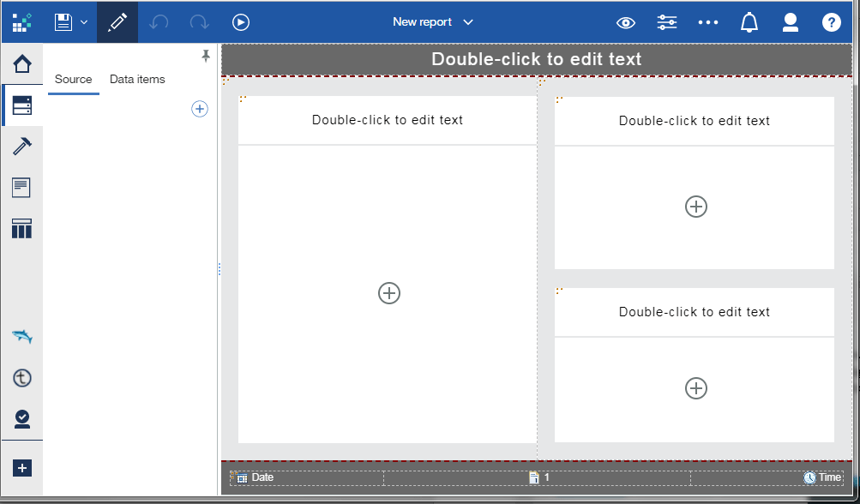This screenshot has width=860, height=504.
Task: Click the plus in the top right panel
Action: coord(696,207)
